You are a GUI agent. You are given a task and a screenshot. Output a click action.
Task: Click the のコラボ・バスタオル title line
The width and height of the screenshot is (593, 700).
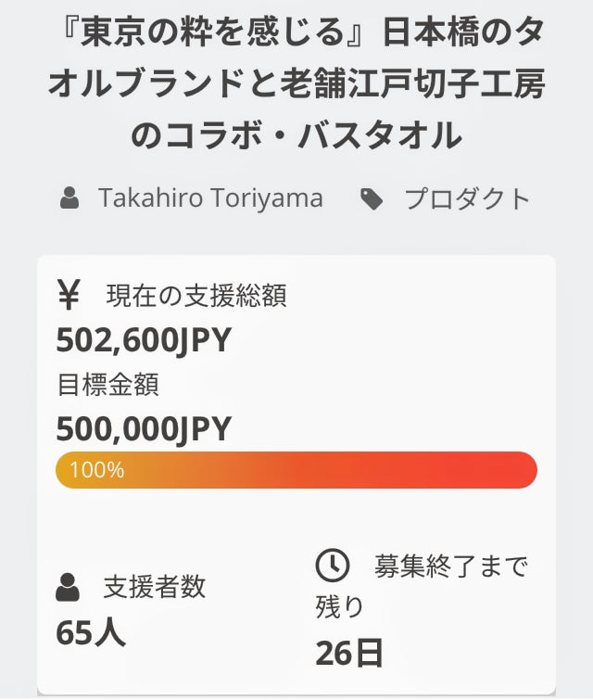click(296, 135)
